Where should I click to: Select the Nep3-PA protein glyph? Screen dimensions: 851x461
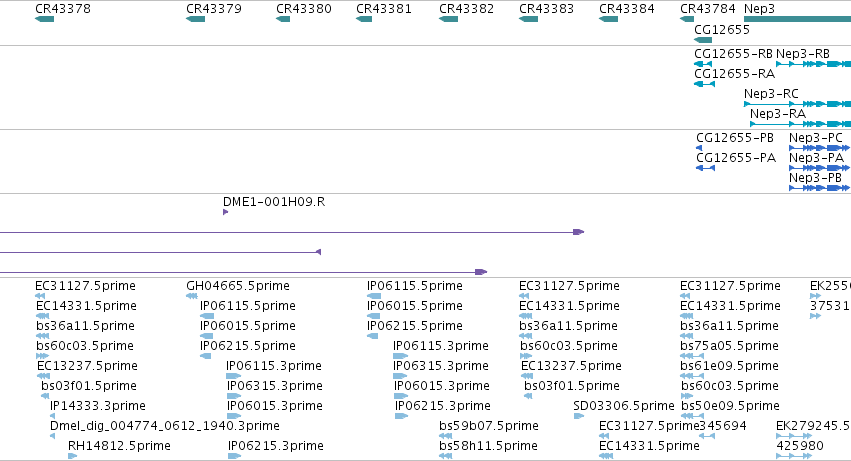click(820, 168)
